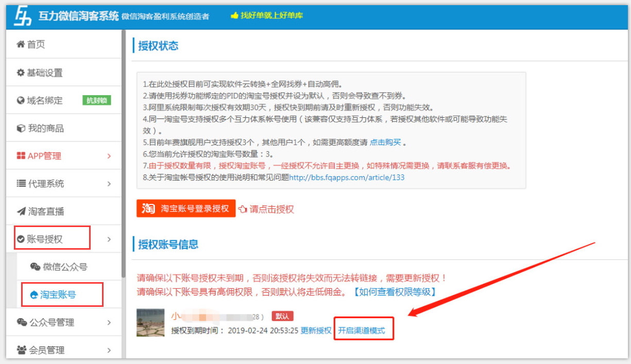Click the green 抗封锁 badge

coord(97,100)
